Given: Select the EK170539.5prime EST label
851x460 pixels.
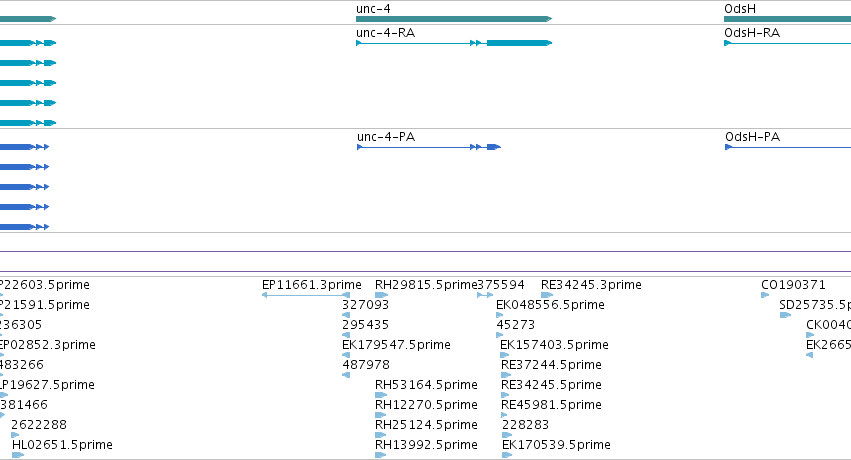Looking at the screenshot, I should point(556,445).
